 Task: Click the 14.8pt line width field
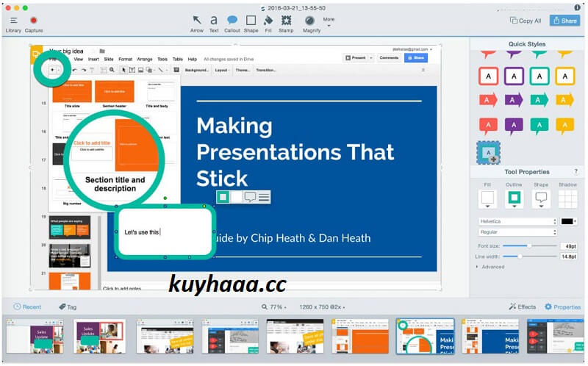point(568,256)
